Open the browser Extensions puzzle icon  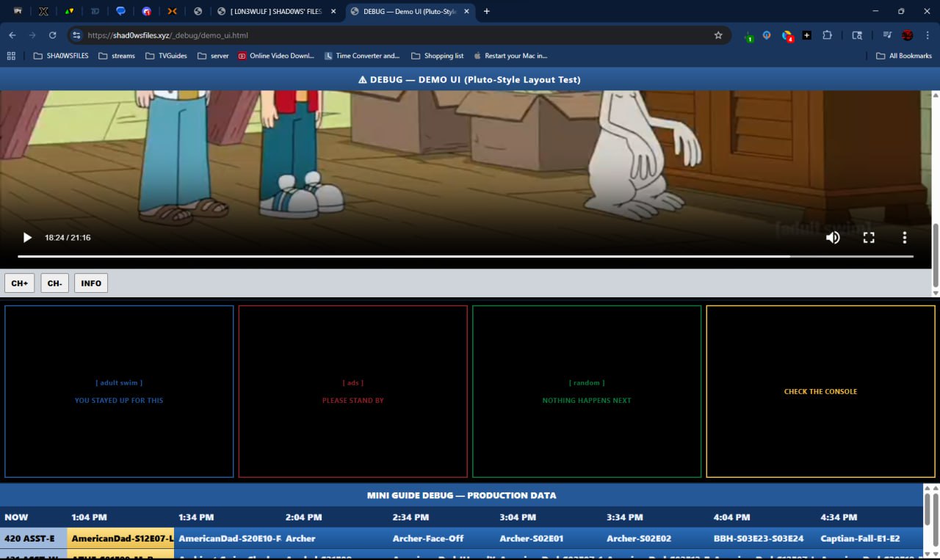point(828,35)
